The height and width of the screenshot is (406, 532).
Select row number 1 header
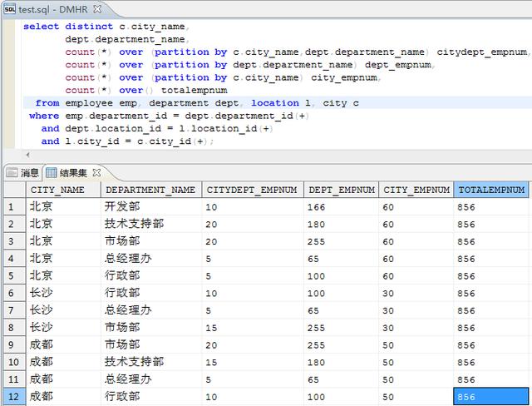coord(14,206)
